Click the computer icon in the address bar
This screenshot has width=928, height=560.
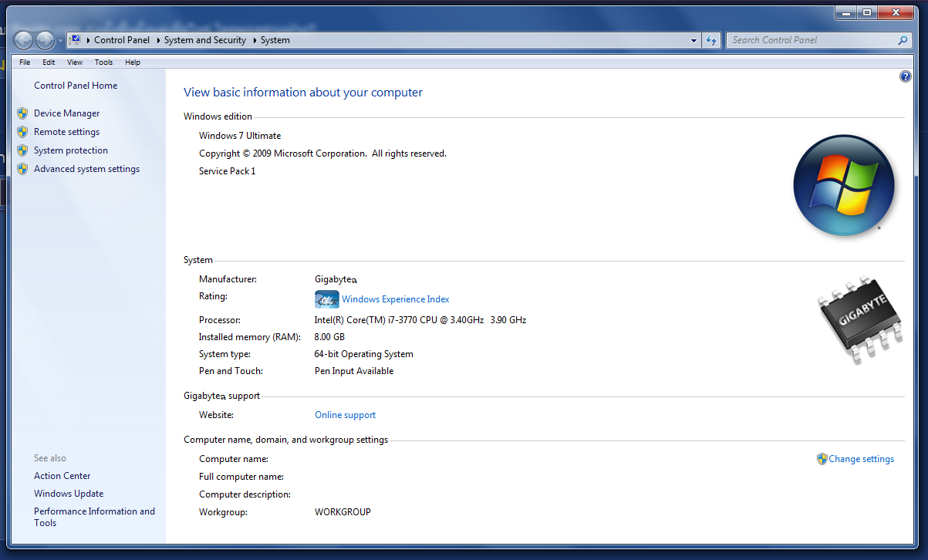coord(75,40)
